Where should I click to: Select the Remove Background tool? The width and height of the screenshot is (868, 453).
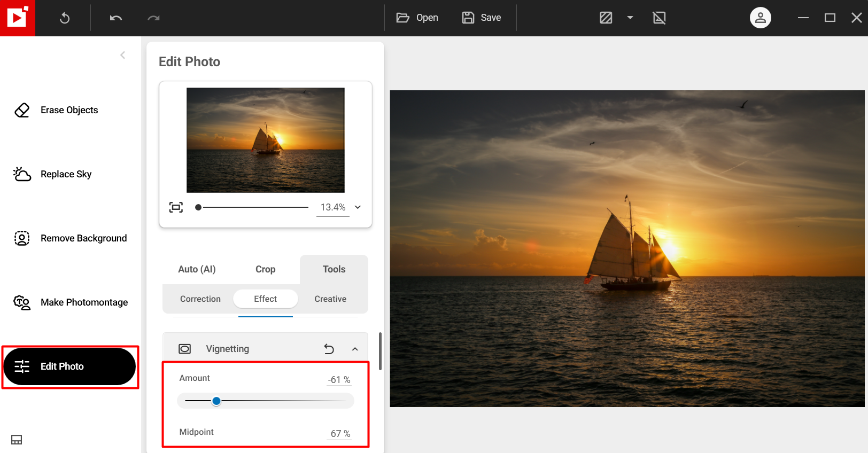69,238
